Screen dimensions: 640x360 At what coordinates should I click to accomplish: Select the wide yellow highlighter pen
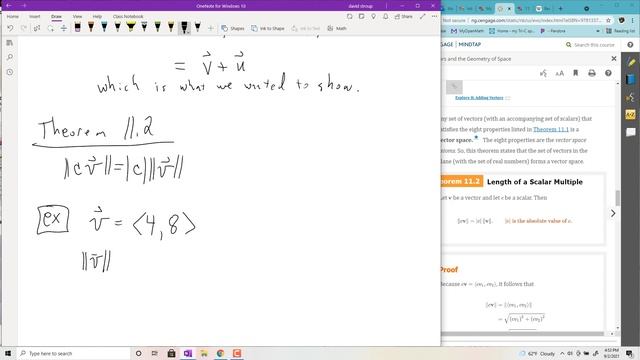(x=131, y=27)
